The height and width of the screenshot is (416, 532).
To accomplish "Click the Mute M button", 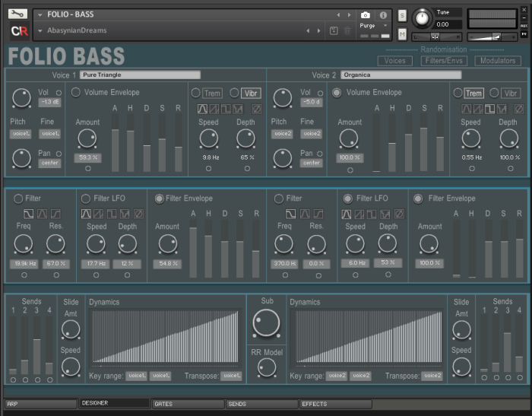I will pos(402,34).
